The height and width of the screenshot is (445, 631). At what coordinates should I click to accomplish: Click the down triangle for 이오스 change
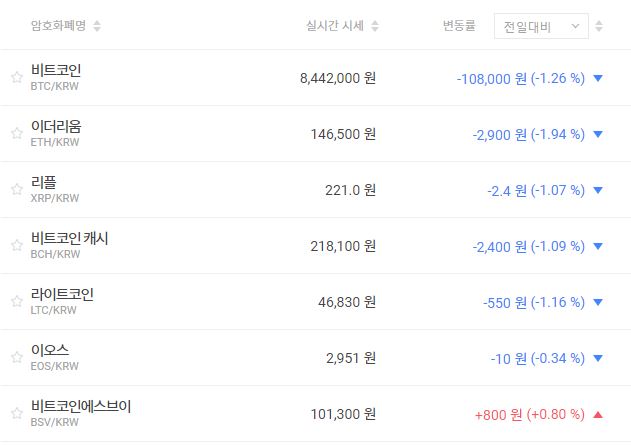[x=598, y=357]
